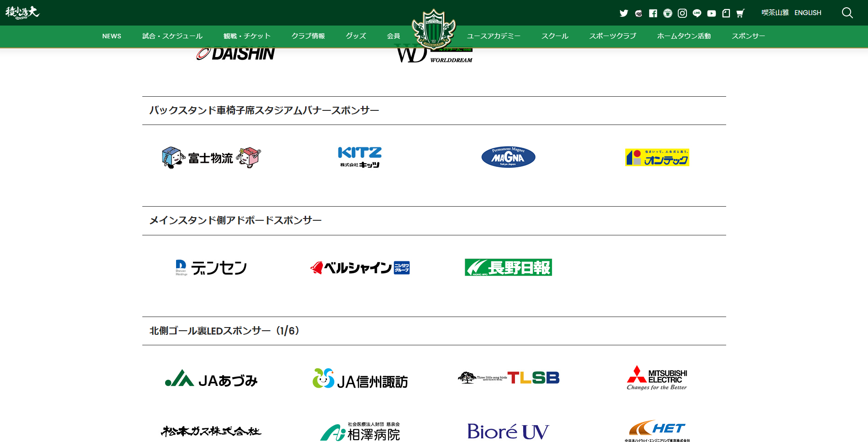868x442 pixels.
Task: Click the round cup emblem icon
Action: click(x=668, y=13)
